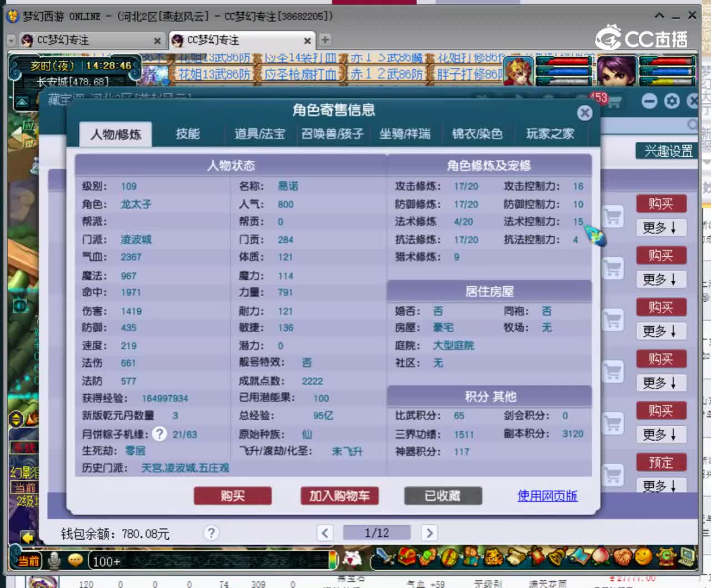Open the 使用网页版 link
711x588 pixels.
click(547, 495)
